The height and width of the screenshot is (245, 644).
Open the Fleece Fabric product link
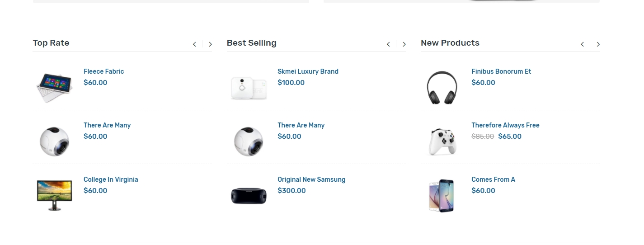[x=103, y=71]
